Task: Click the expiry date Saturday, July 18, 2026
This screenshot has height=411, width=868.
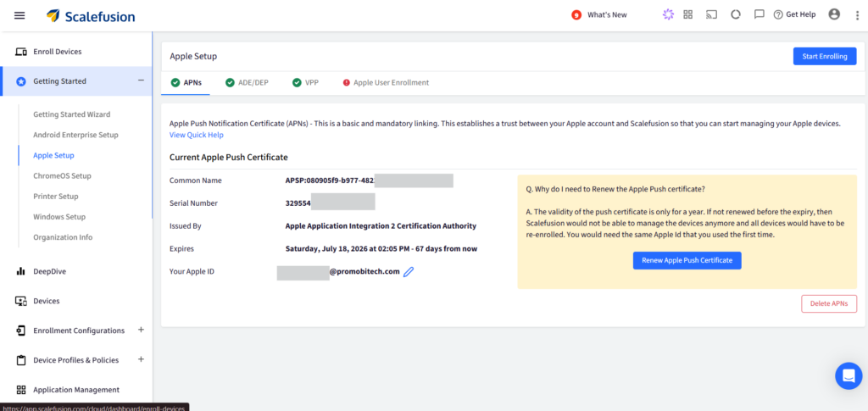Action: click(381, 248)
